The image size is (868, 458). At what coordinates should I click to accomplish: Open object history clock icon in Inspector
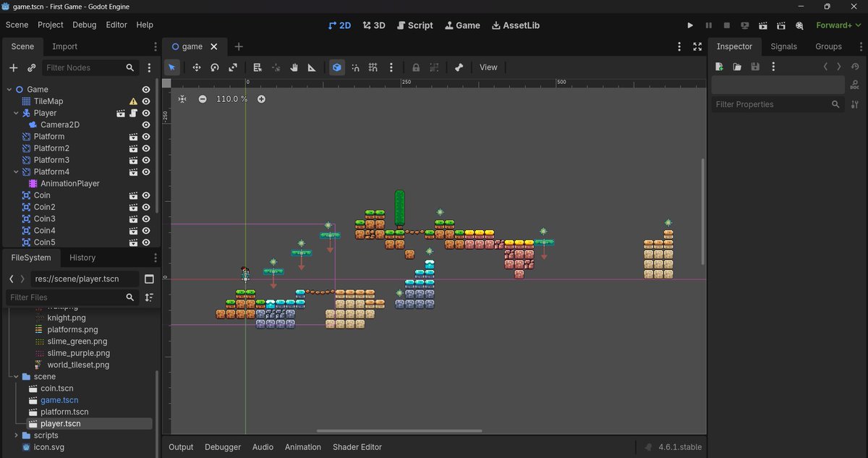point(856,67)
